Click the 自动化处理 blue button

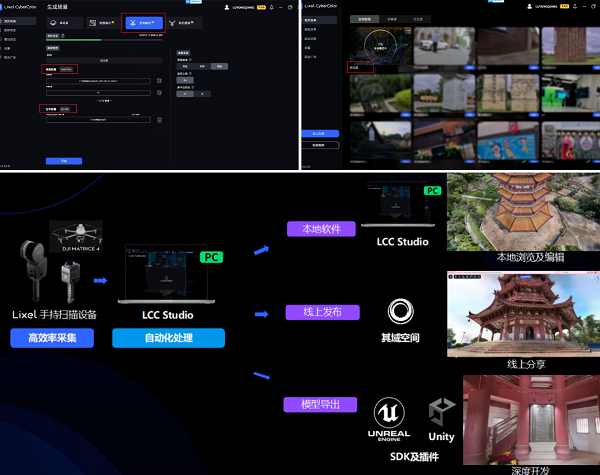click(x=168, y=338)
